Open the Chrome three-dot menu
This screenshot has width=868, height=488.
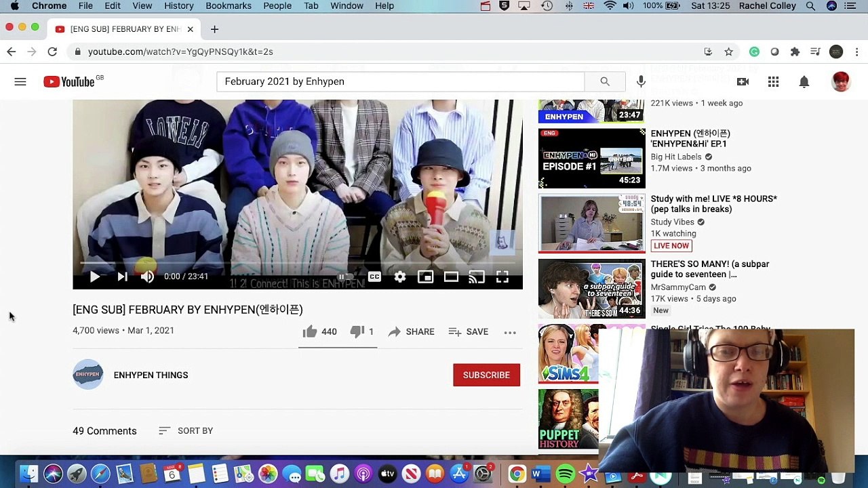857,52
